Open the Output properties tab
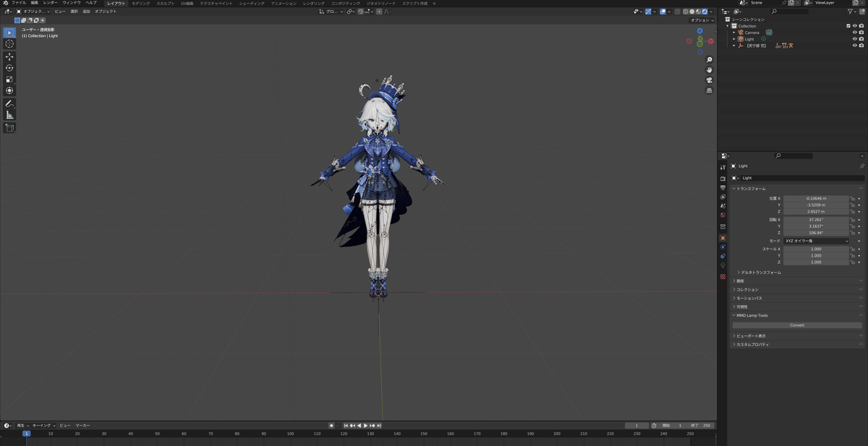868x446 pixels. click(723, 187)
